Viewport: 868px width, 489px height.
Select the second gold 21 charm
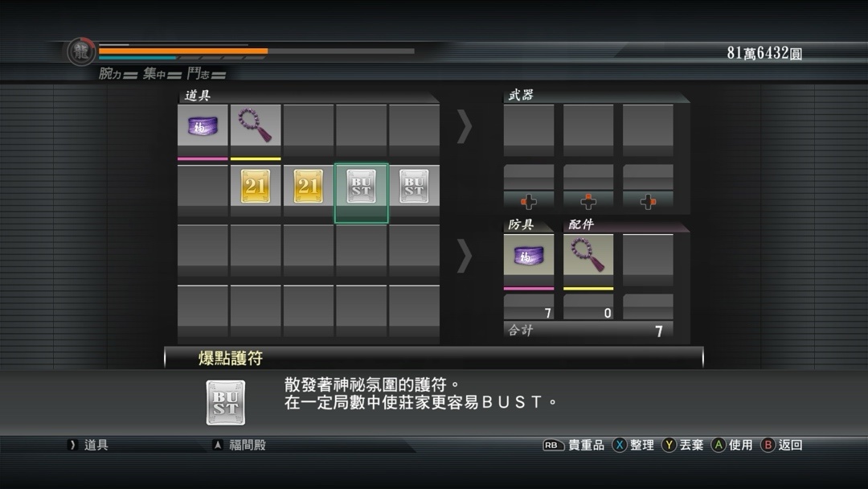[x=309, y=186]
